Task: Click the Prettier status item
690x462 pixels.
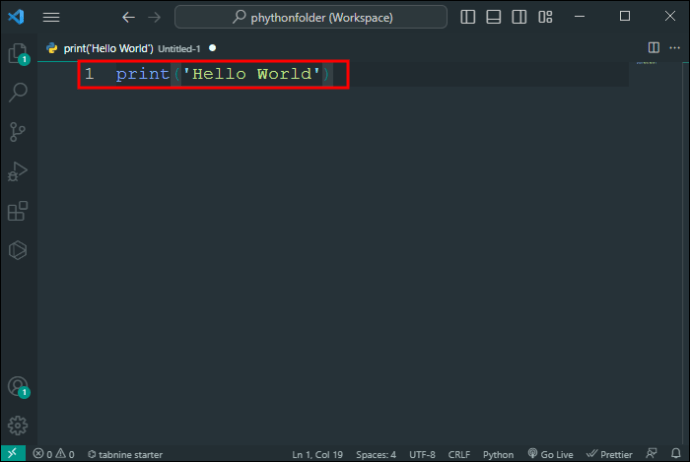Action: (609, 454)
